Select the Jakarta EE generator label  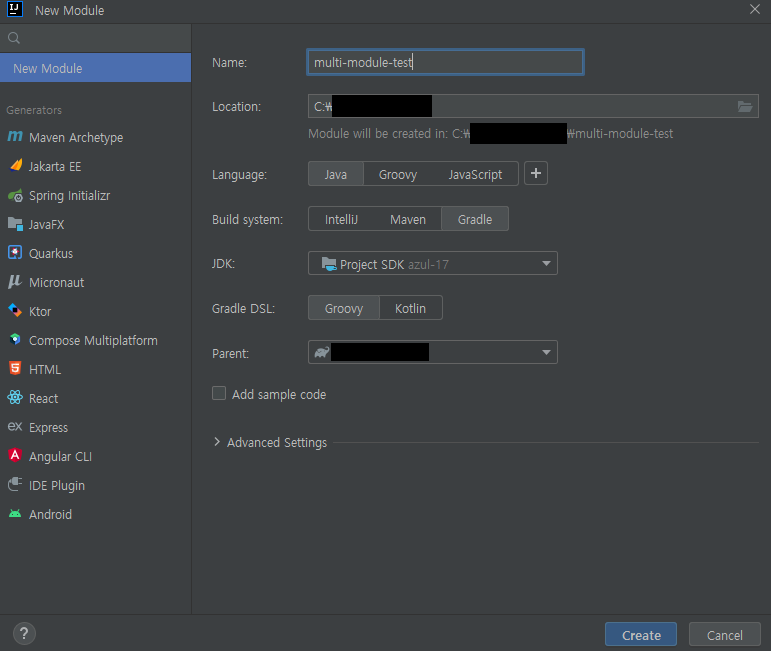(55, 167)
